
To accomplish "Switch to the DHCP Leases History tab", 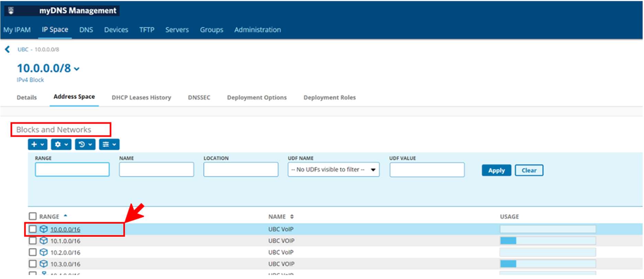I will coord(141,98).
